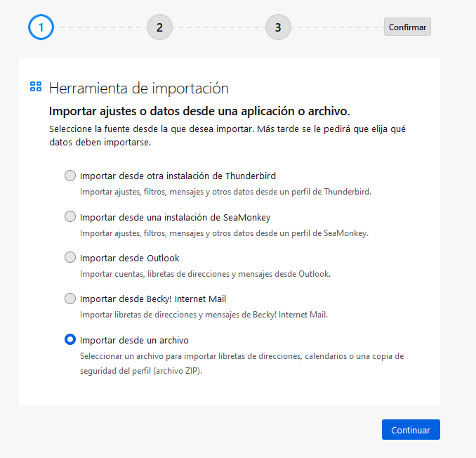Click the 'Importar desde un archivo' label text
The height and width of the screenshot is (458, 476).
[134, 340]
